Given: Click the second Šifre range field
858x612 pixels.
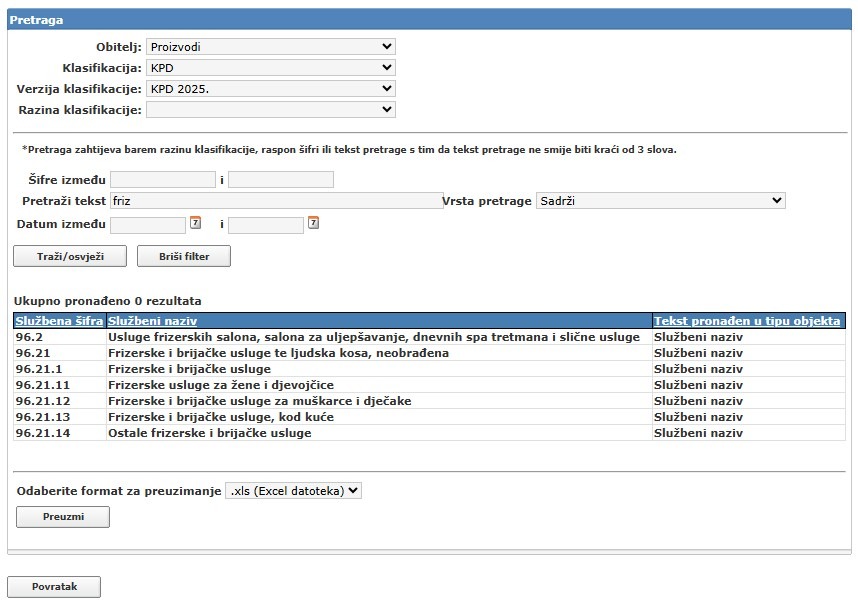Looking at the screenshot, I should (280, 180).
